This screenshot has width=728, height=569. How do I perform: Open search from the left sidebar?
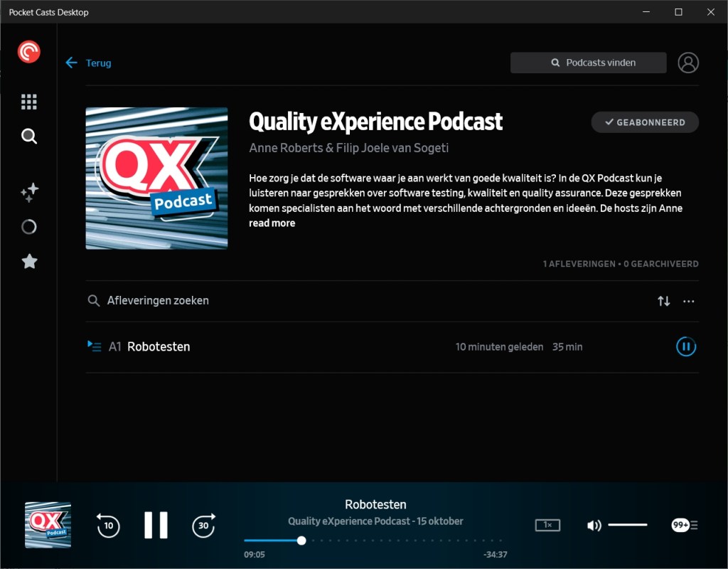point(29,136)
